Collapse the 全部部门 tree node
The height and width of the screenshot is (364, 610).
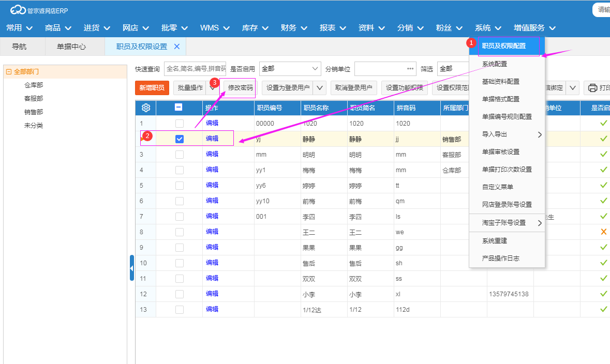coord(8,72)
